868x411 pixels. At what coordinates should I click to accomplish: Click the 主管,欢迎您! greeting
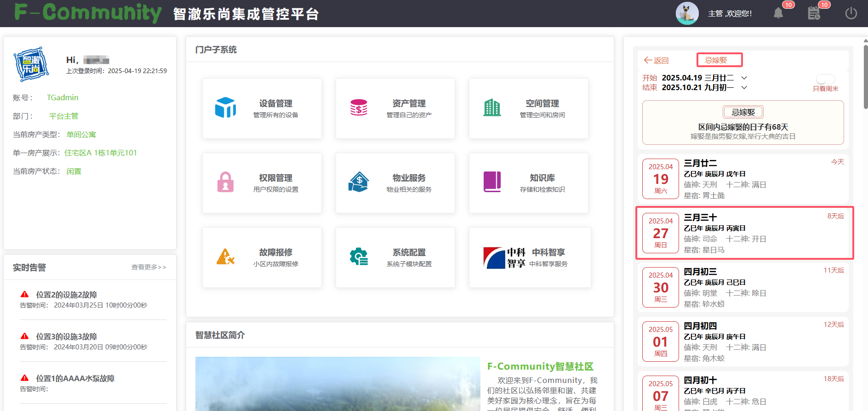point(730,13)
